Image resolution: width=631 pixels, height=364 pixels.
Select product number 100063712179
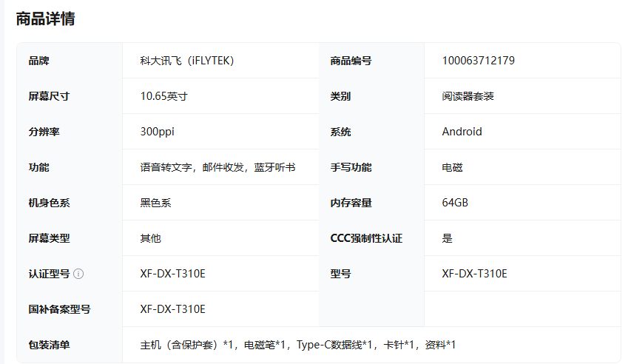pos(478,61)
